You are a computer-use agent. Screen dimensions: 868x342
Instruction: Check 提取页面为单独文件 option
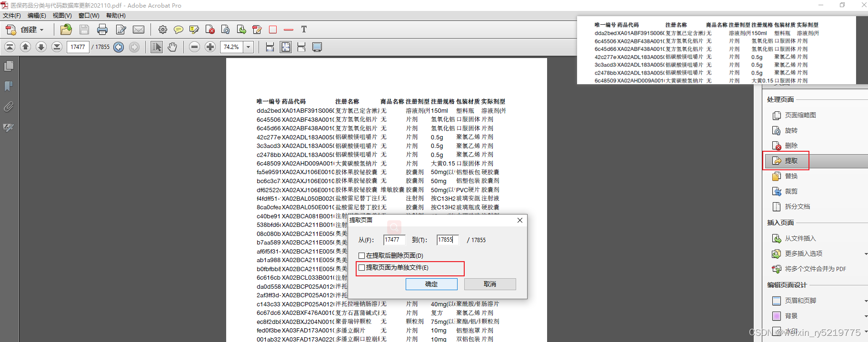362,267
